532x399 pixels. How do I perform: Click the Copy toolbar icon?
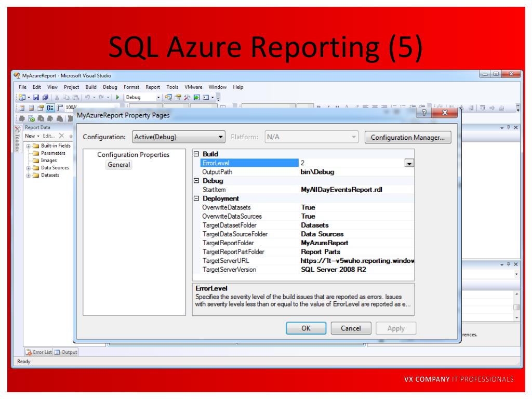tap(66, 97)
